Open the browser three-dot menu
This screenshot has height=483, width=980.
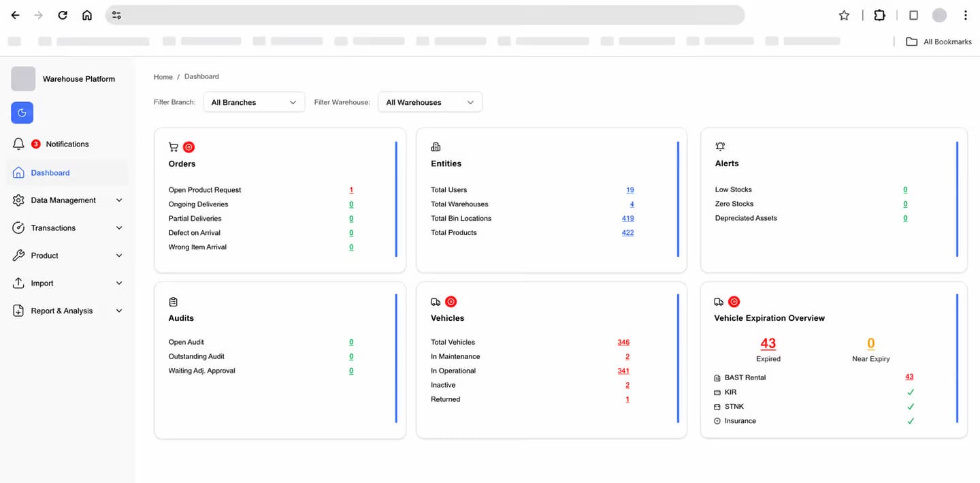(965, 15)
